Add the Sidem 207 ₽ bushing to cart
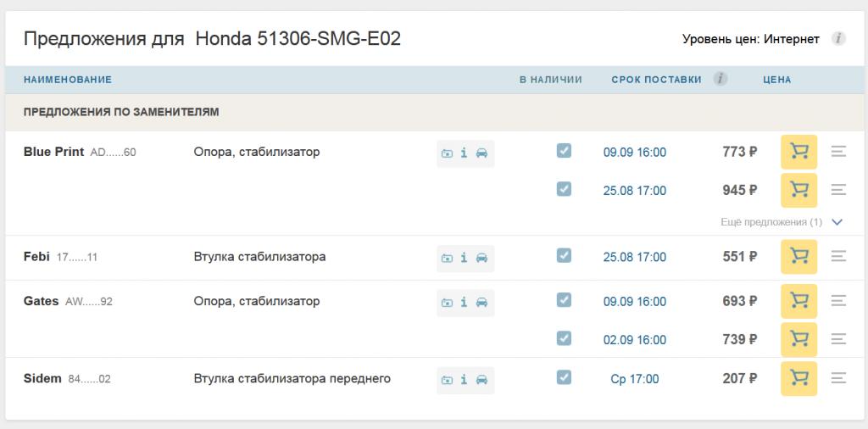The height and width of the screenshot is (429, 868). tap(798, 379)
